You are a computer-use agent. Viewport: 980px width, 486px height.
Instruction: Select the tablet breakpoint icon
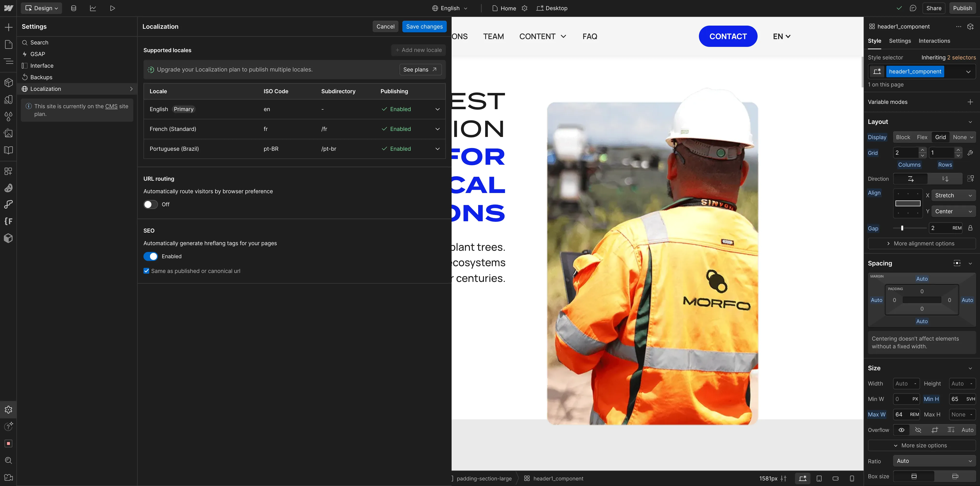click(x=819, y=478)
